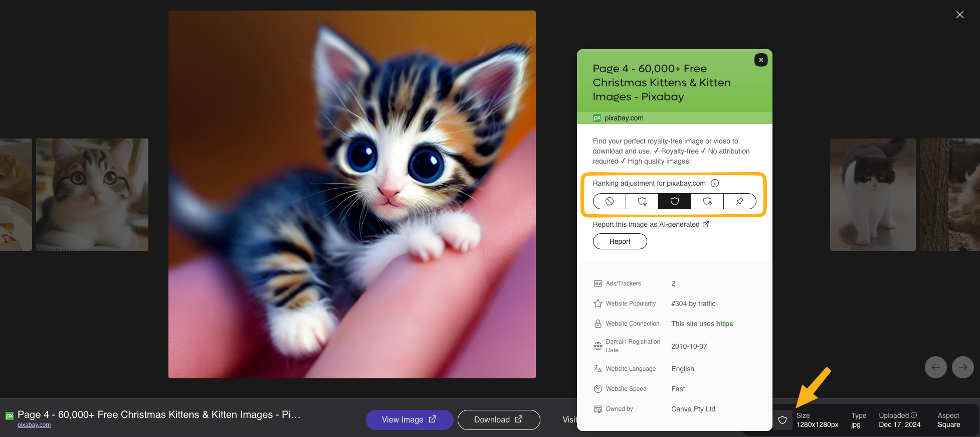This screenshot has width=980, height=437.
Task: Click the Ads/Trackers icon
Action: pos(598,283)
